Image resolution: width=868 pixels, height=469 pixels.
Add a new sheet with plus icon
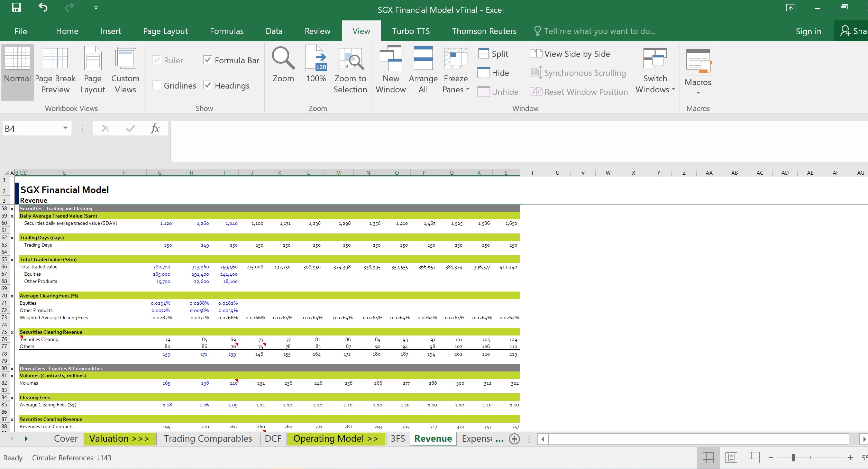[514, 439]
